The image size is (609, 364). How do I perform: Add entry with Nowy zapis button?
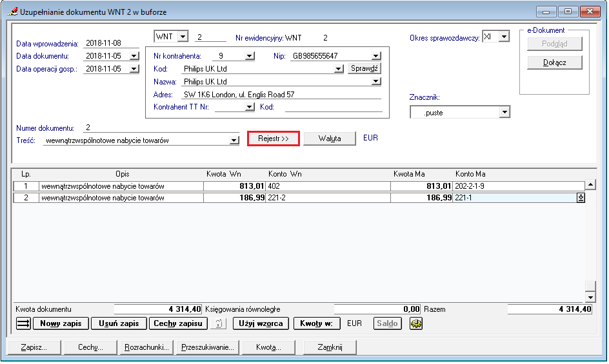61,323
